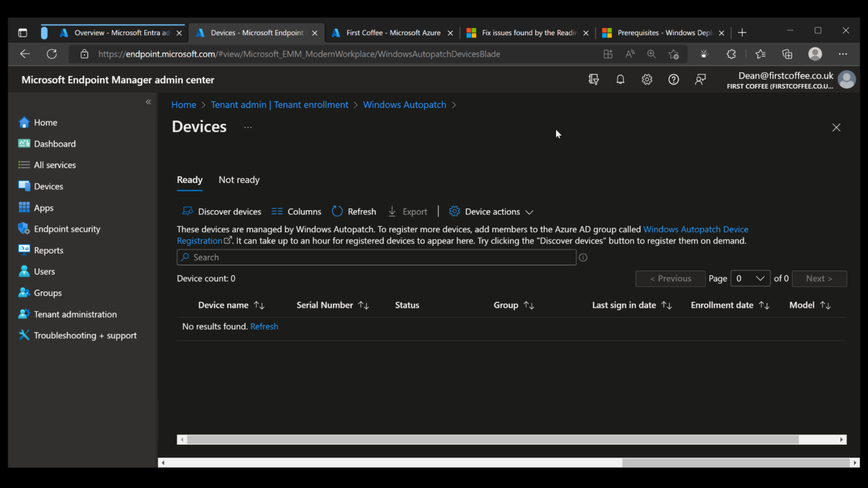Refresh the devices list from the toolbar
868x488 pixels.
click(354, 211)
